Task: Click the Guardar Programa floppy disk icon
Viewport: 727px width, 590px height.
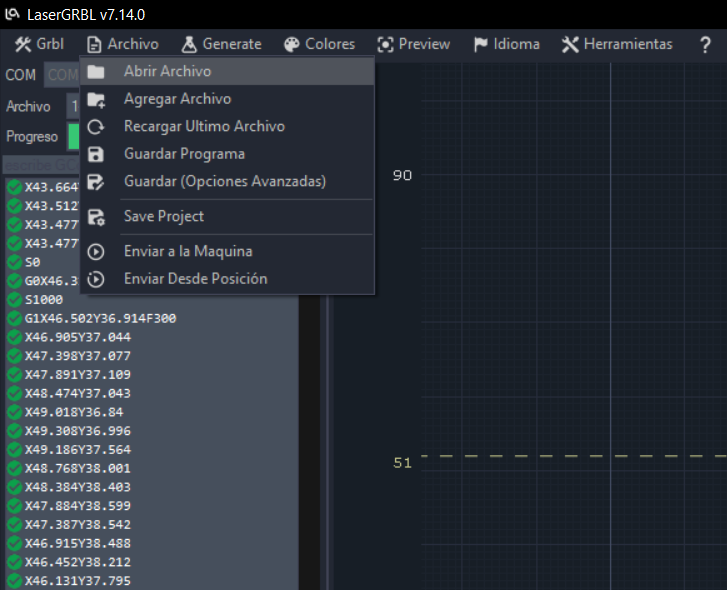Action: point(96,154)
